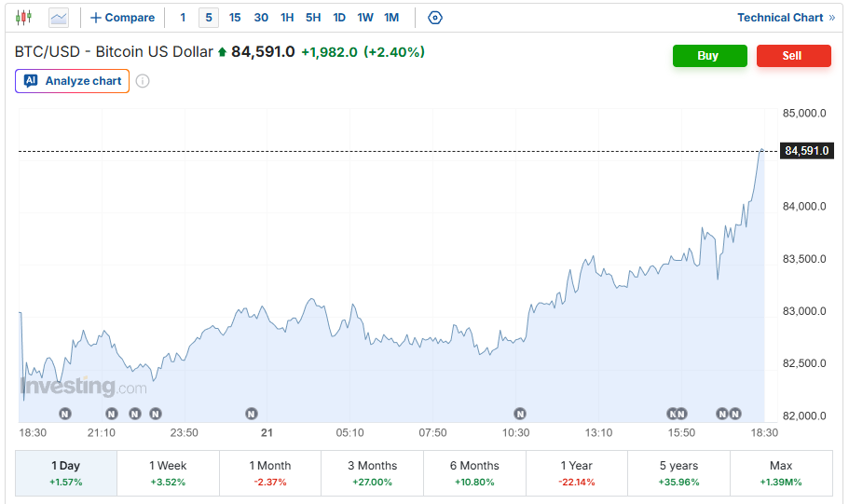
Task: Select the 6 Months range tab
Action: [475, 473]
